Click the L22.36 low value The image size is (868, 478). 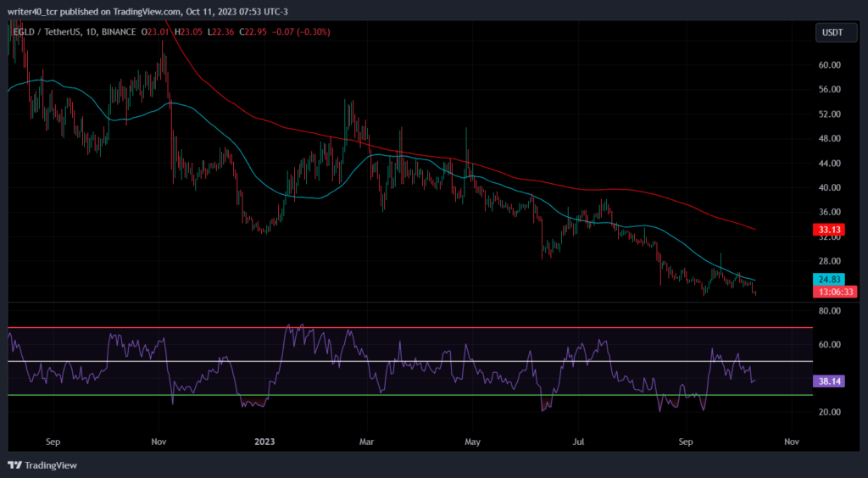tap(220, 32)
